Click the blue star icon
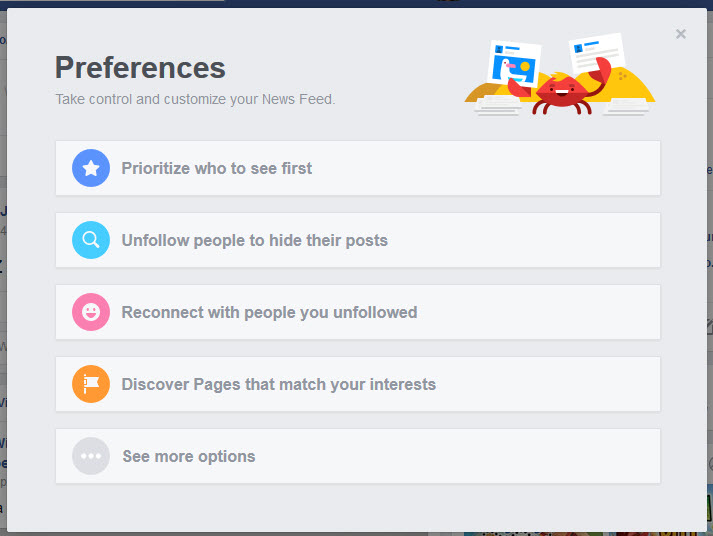Image resolution: width=713 pixels, height=536 pixels. tap(91, 168)
